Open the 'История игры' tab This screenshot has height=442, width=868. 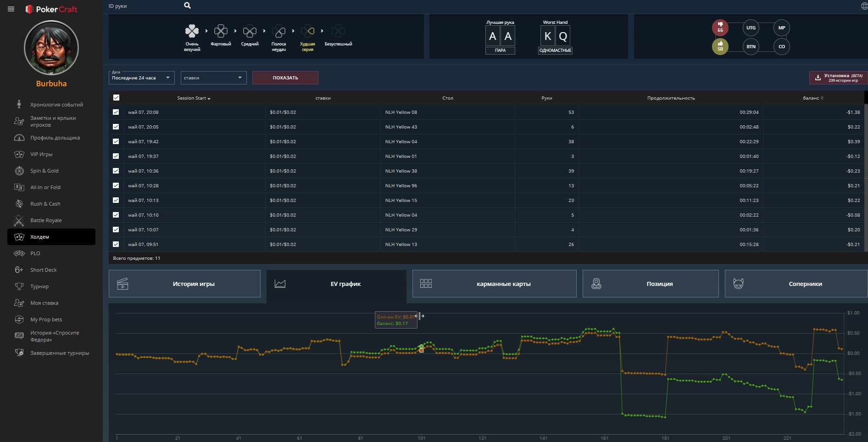click(x=184, y=284)
